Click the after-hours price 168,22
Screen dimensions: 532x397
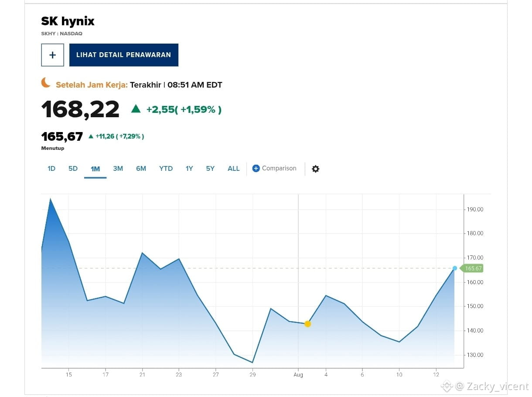point(80,109)
